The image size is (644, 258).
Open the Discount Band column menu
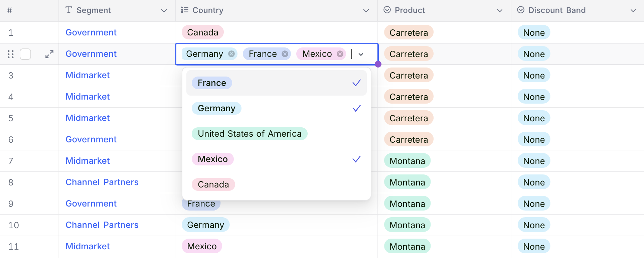point(633,10)
